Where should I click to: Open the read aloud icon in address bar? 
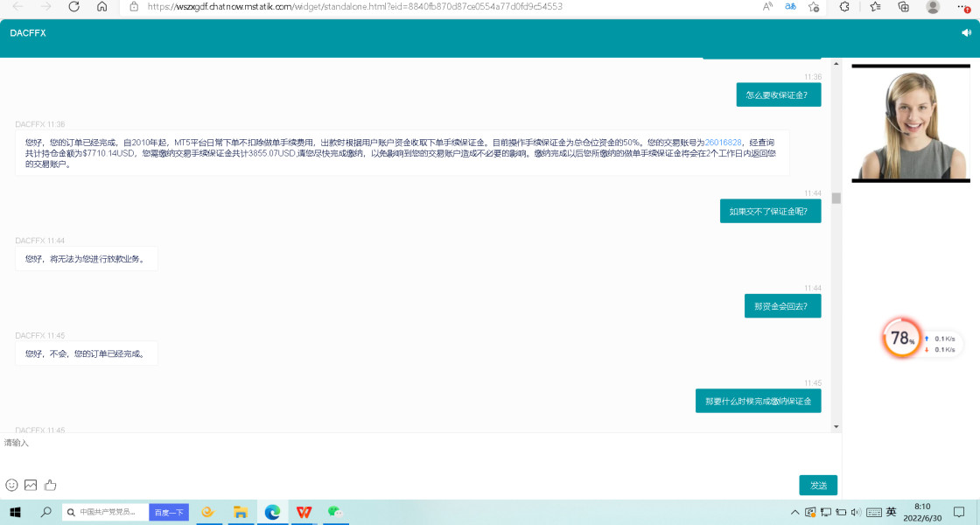[767, 6]
